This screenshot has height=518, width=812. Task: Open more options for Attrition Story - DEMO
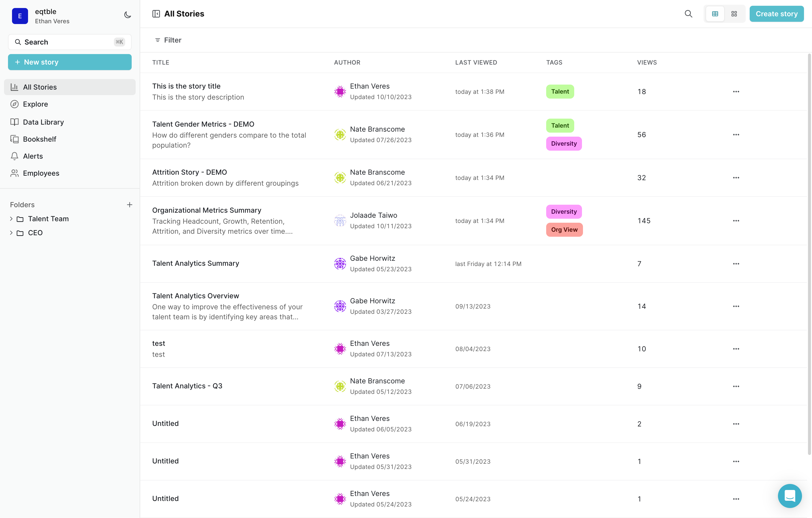tap(736, 178)
